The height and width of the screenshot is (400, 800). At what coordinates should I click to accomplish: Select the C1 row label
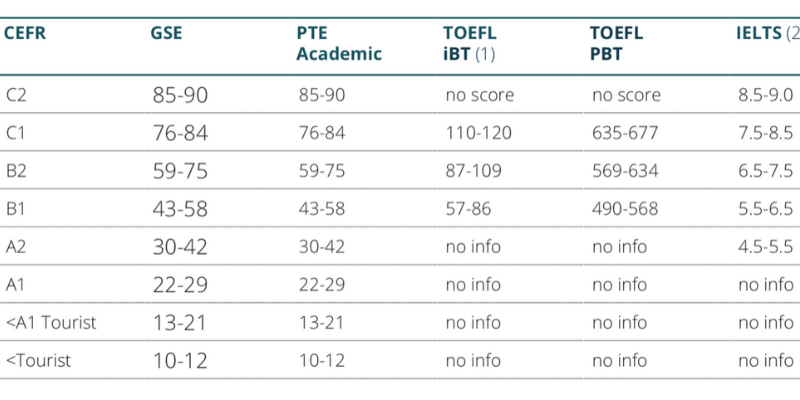[16, 133]
